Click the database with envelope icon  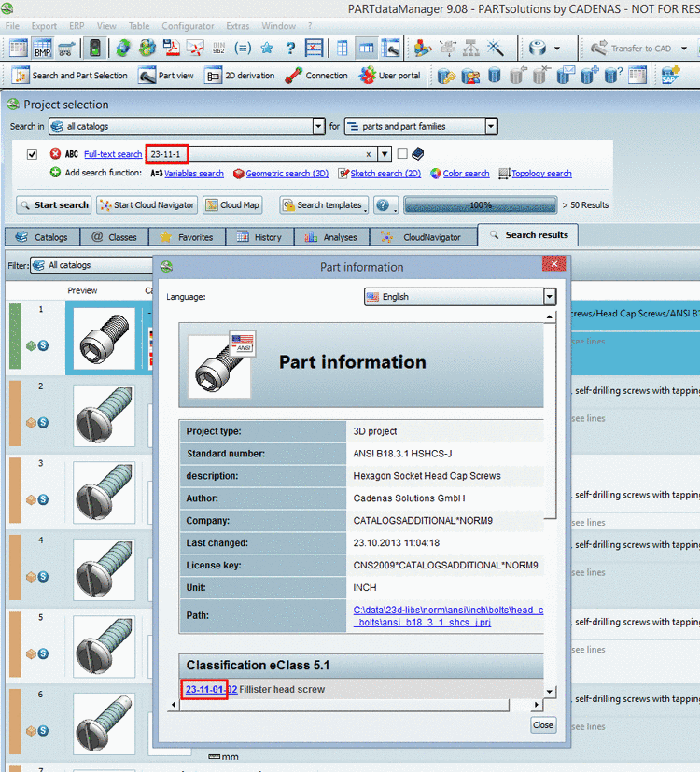click(x=565, y=76)
